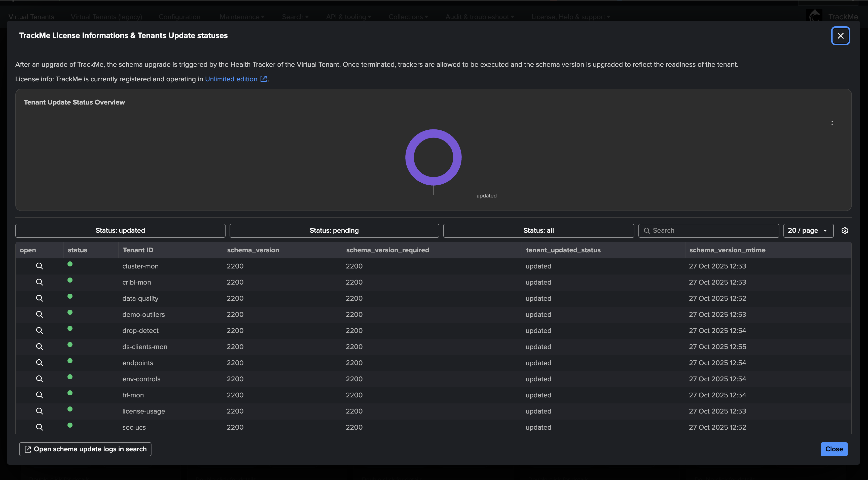868x480 pixels.
Task: Open the sec-ucs row search icon
Action: (40, 427)
